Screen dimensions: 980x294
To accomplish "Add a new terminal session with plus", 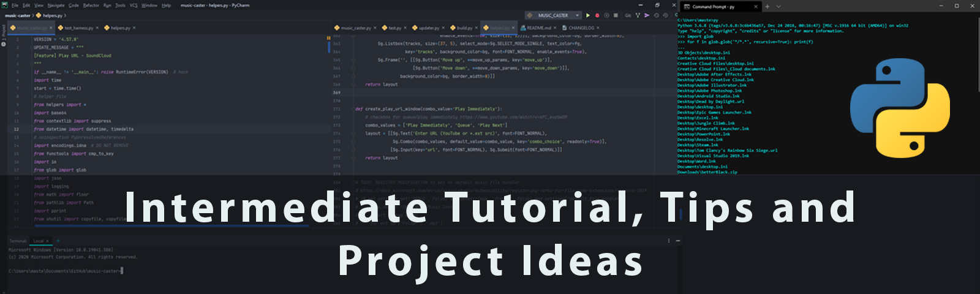I will coord(57,241).
